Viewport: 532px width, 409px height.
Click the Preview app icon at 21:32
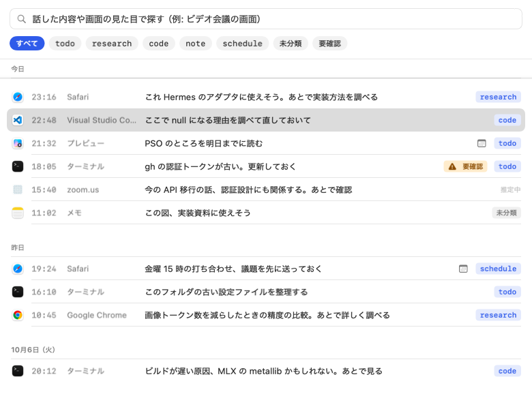[18, 143]
